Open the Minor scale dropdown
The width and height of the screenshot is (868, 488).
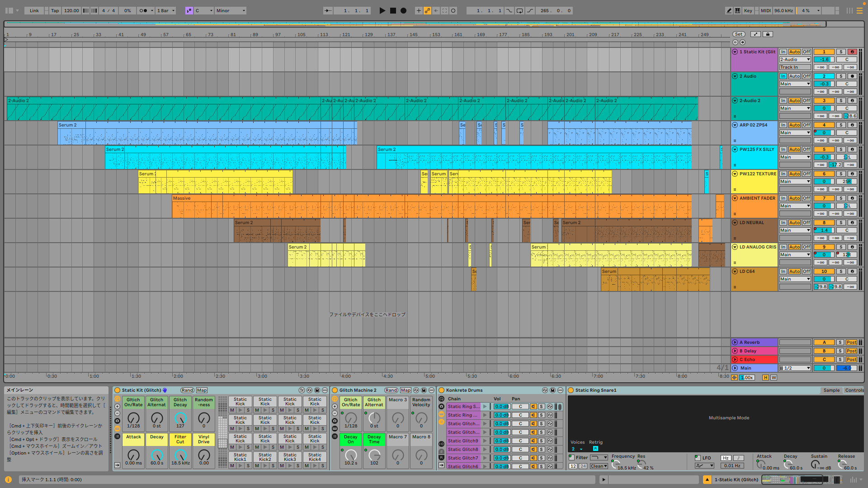click(231, 10)
